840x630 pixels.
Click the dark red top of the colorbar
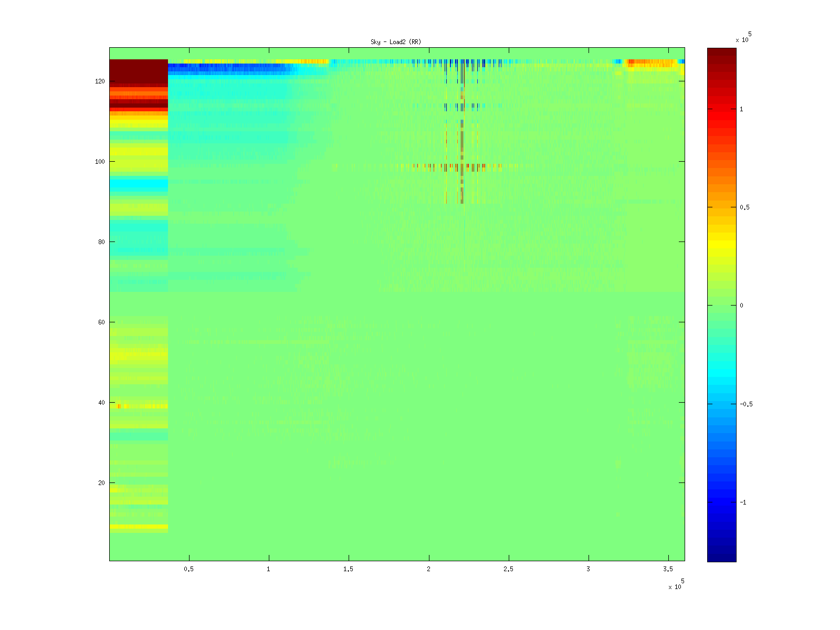pyautogui.click(x=721, y=52)
